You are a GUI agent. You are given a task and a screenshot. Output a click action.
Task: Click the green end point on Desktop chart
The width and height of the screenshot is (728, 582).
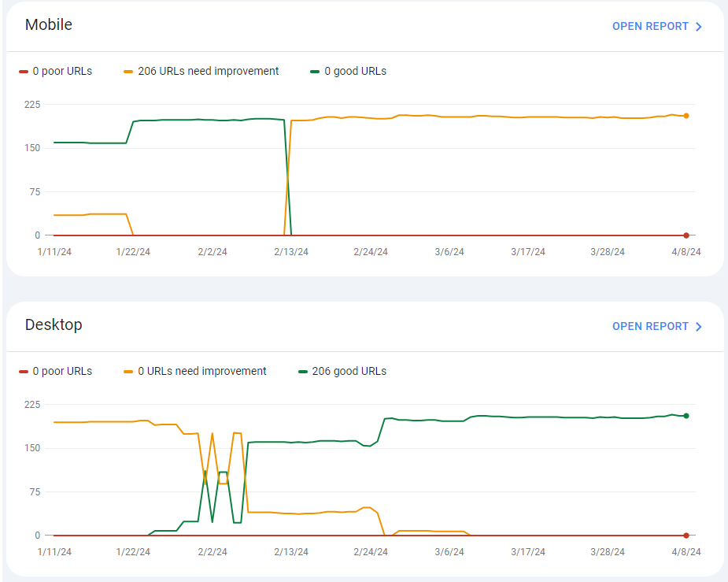[x=686, y=416]
